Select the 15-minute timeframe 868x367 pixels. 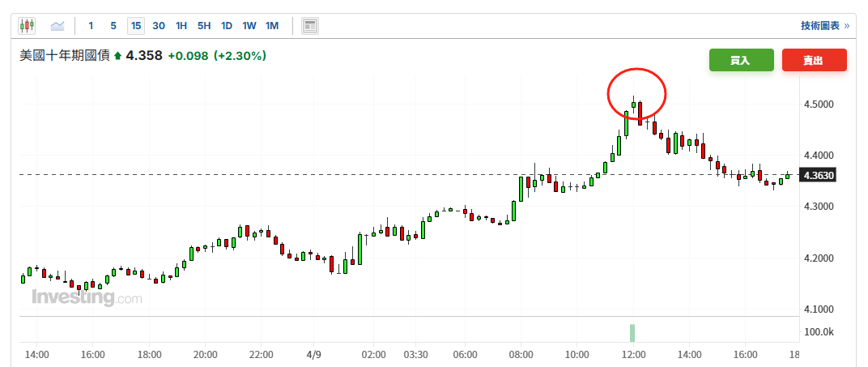(136, 26)
